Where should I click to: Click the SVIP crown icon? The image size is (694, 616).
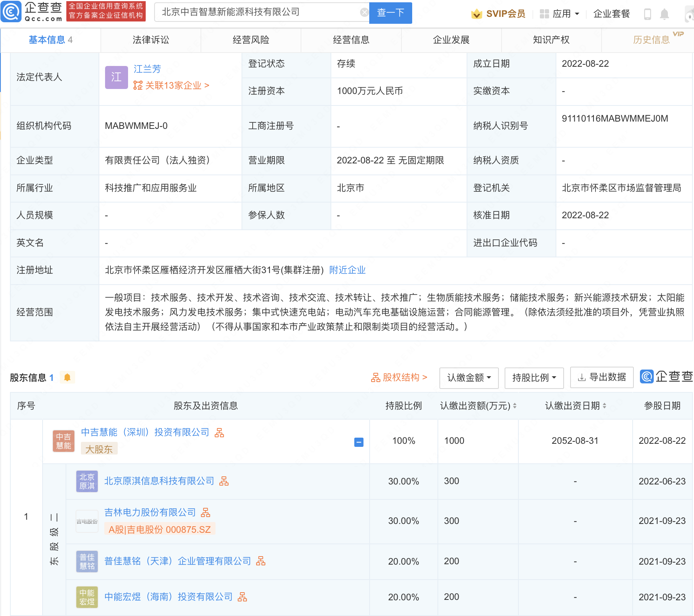477,14
